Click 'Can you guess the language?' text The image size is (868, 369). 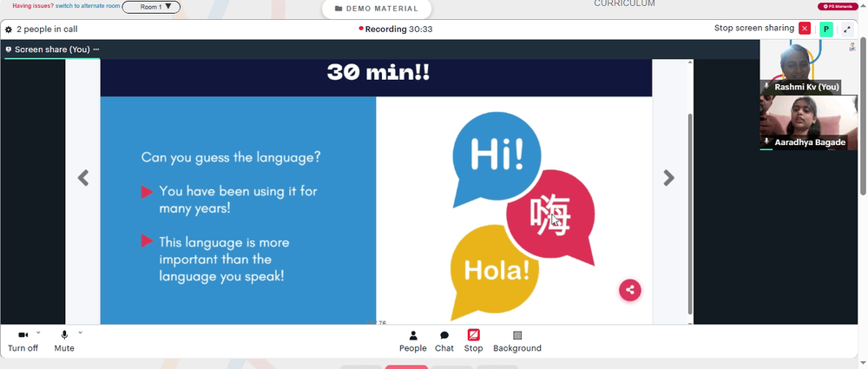[231, 157]
